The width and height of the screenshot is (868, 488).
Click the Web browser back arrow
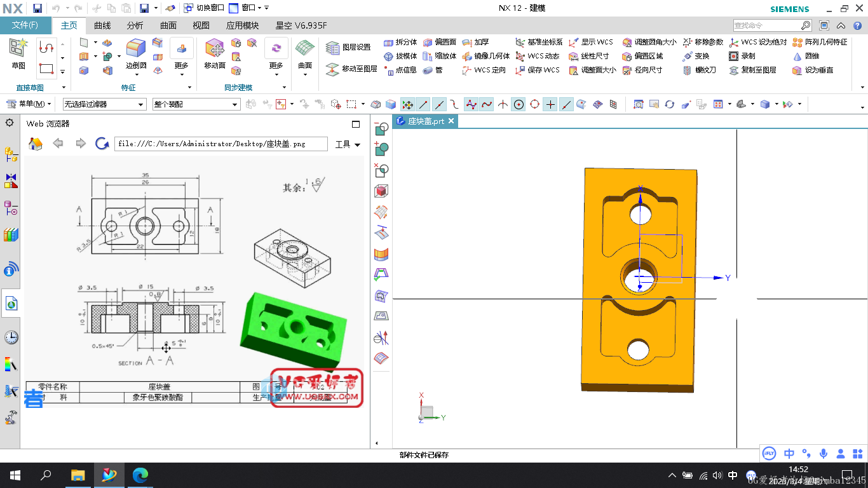pos(58,144)
